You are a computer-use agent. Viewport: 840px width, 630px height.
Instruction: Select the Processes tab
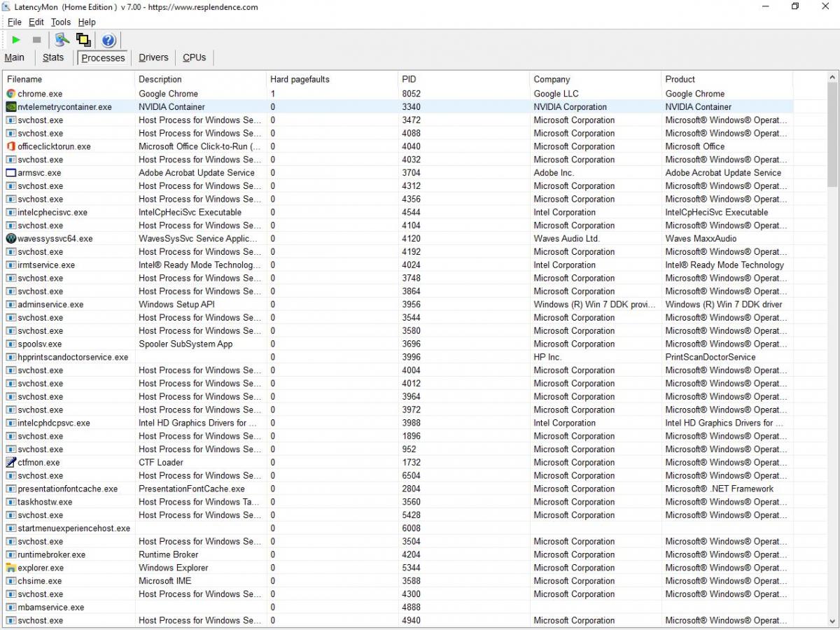click(103, 58)
